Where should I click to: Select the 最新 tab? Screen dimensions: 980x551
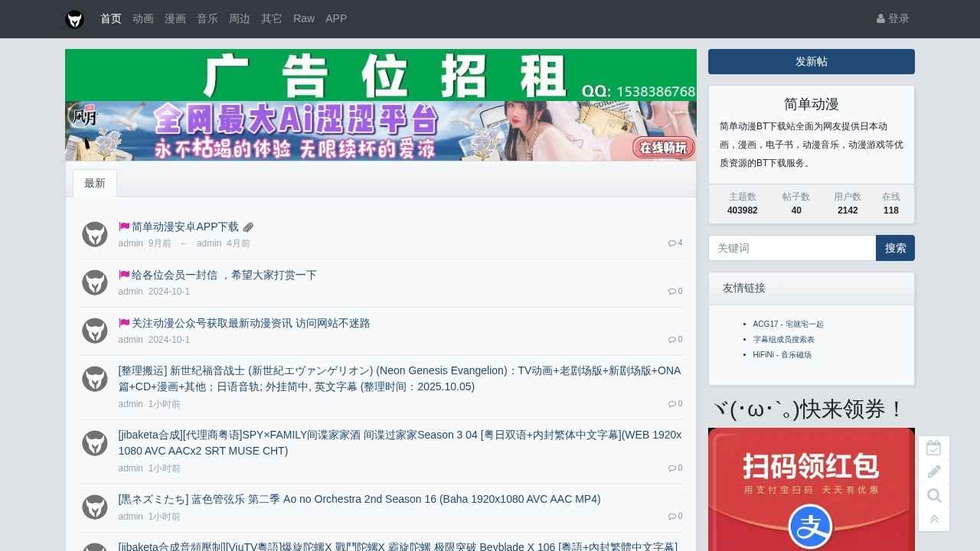[x=94, y=183]
